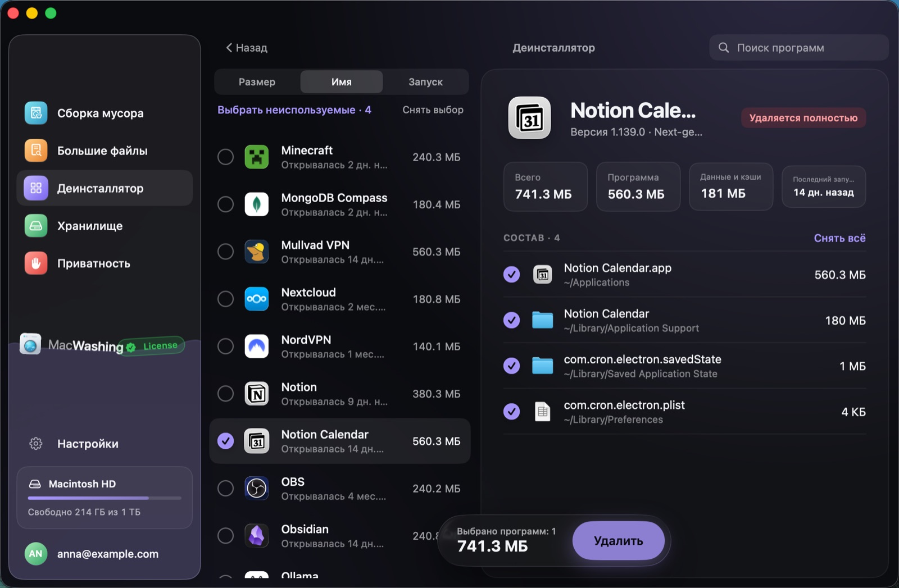Switch to the Размер sorting tab
The width and height of the screenshot is (899, 588).
[x=257, y=82]
